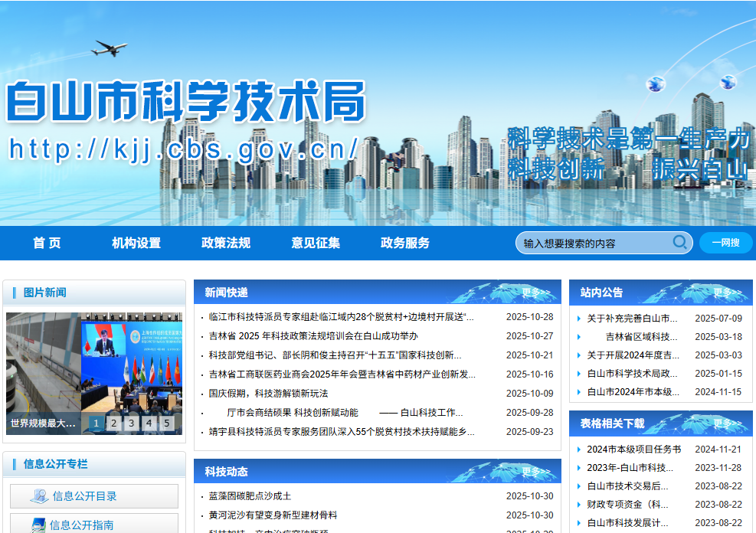
Task: Select slide 5 in the image carousel
Action: pos(167,423)
